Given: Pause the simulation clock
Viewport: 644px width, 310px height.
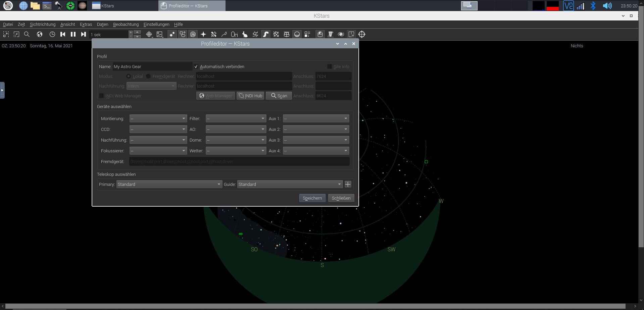Looking at the screenshot, I should point(73,34).
